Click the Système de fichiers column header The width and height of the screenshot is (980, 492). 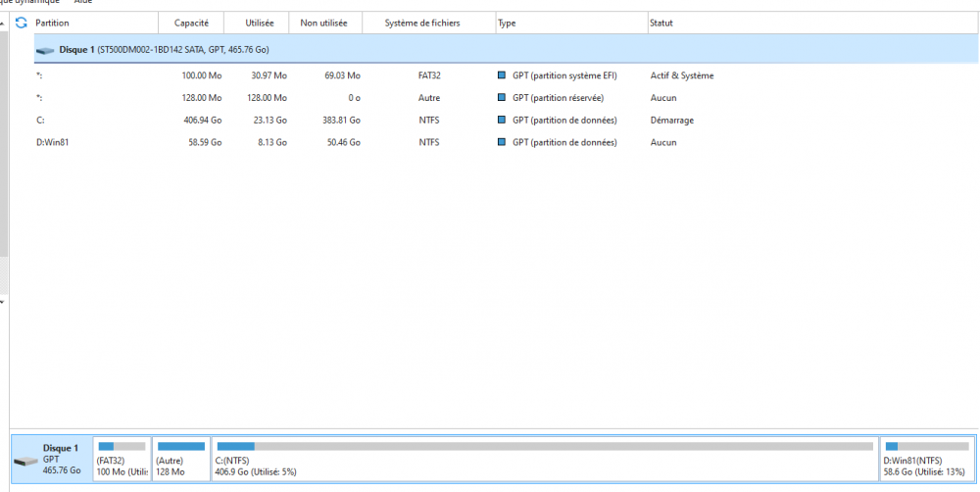coord(421,23)
